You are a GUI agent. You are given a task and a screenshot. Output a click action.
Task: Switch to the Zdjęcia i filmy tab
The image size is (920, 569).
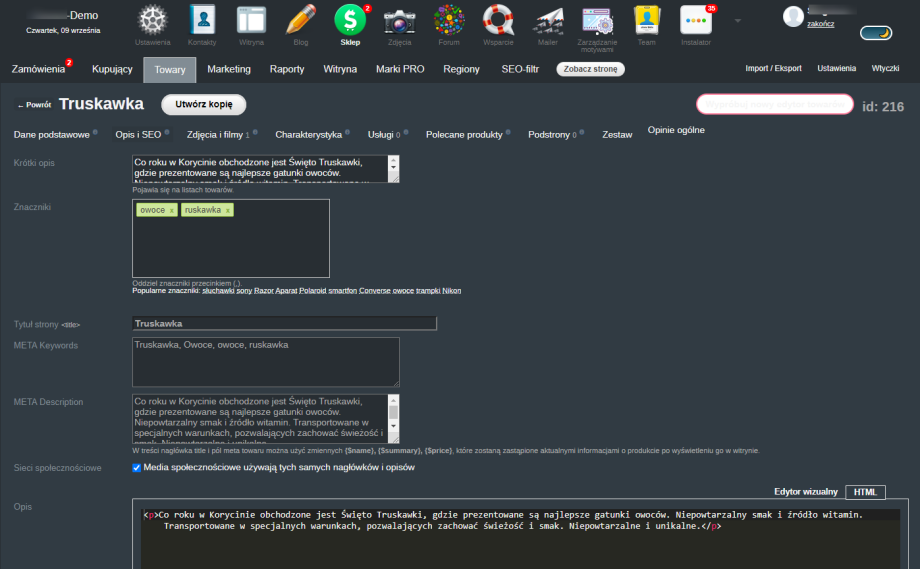[x=218, y=133]
